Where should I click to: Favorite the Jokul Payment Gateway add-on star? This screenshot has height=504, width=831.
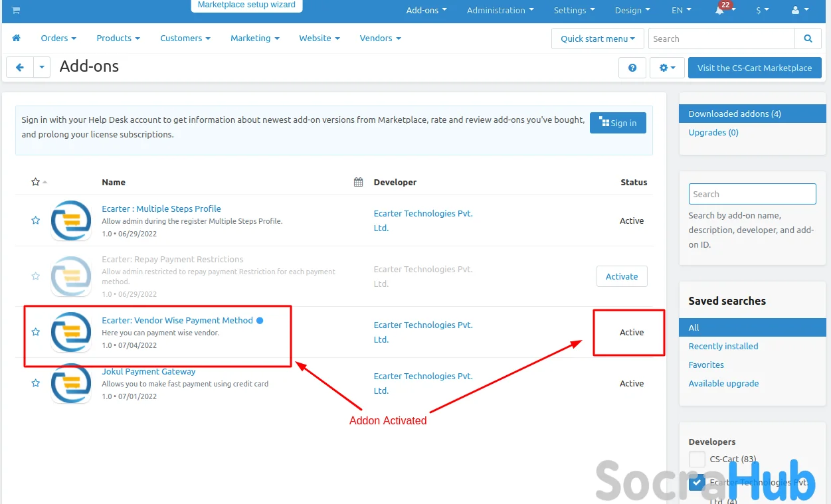[x=36, y=383]
